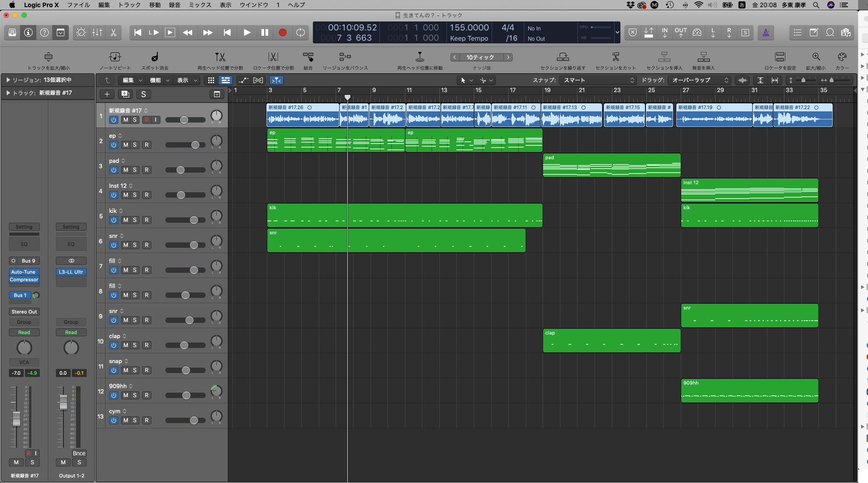Mute the pad track
This screenshot has height=483, width=868.
(x=126, y=170)
